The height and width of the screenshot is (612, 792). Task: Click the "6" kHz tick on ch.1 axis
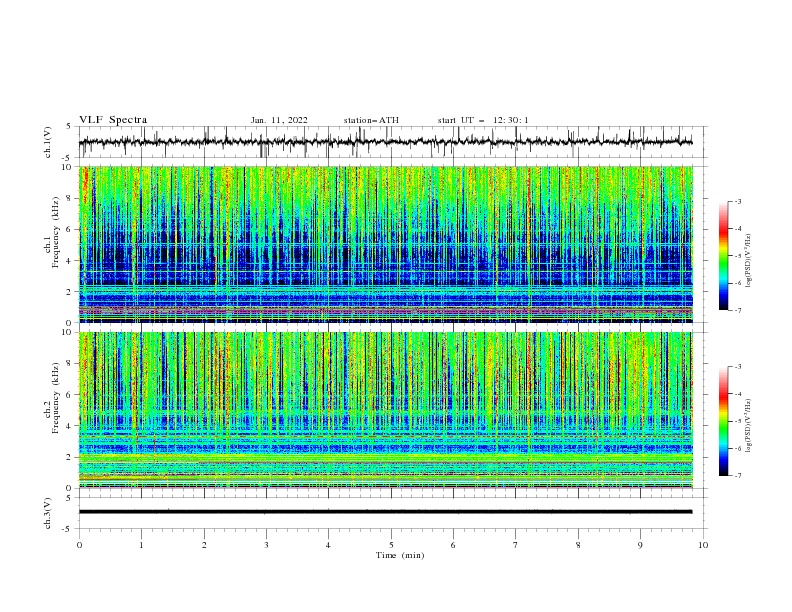pos(70,229)
